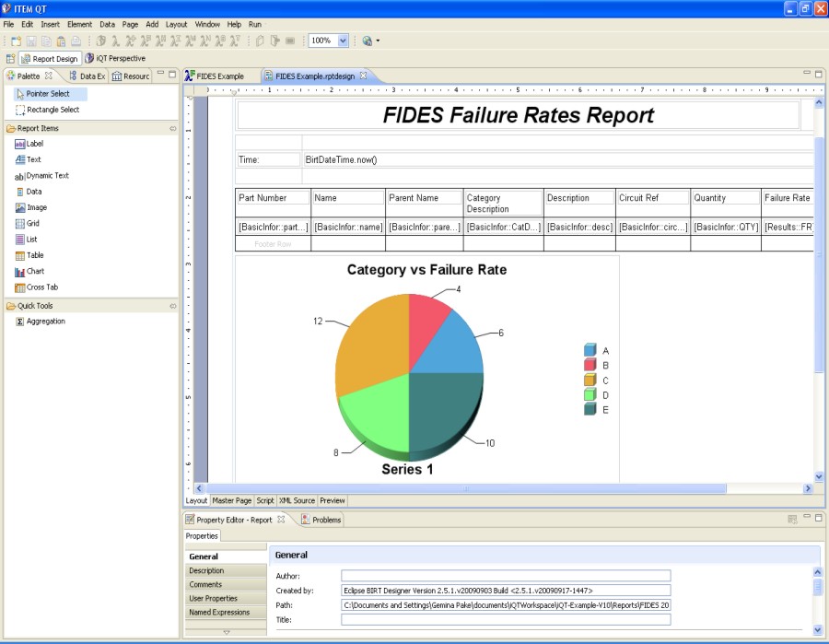This screenshot has height=644, width=829.
Task: Collapse the Quick Tools palette section
Action: tap(172, 306)
